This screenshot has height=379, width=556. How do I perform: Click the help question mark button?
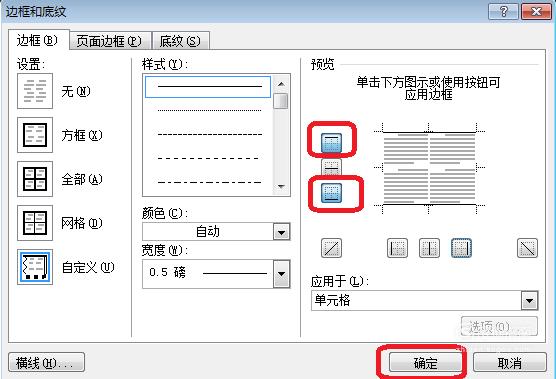pos(504,12)
